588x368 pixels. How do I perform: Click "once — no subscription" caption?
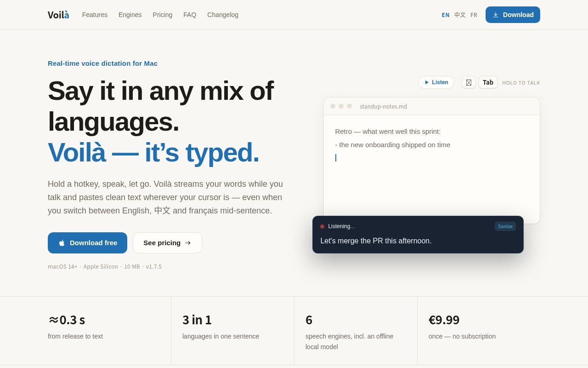coord(462,336)
